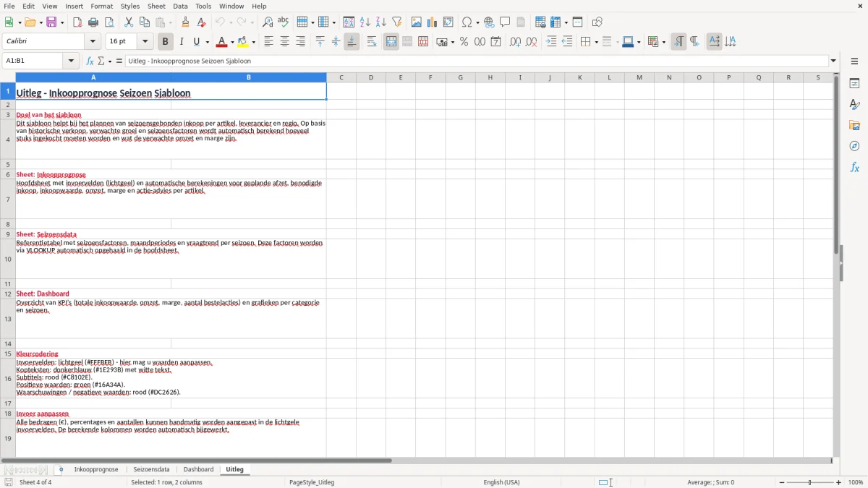This screenshot has width=868, height=488.
Task: Insert a chart
Action: [433, 22]
